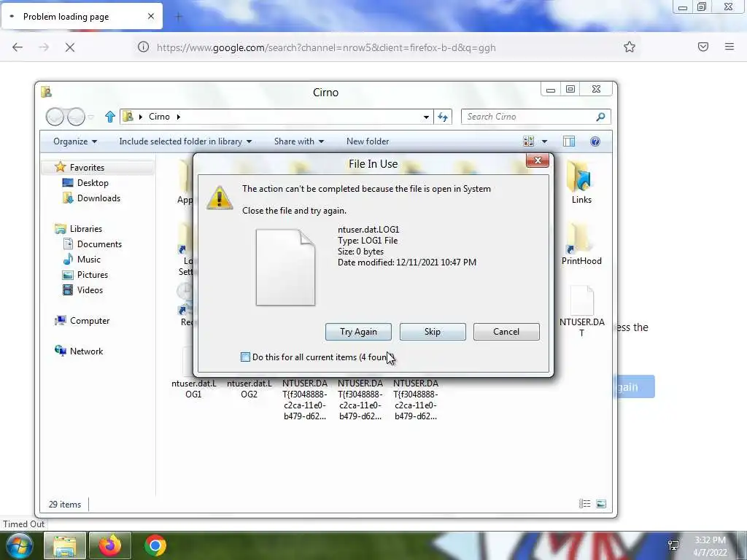Click the Skip button
This screenshot has width=747, height=560.
coord(433,332)
